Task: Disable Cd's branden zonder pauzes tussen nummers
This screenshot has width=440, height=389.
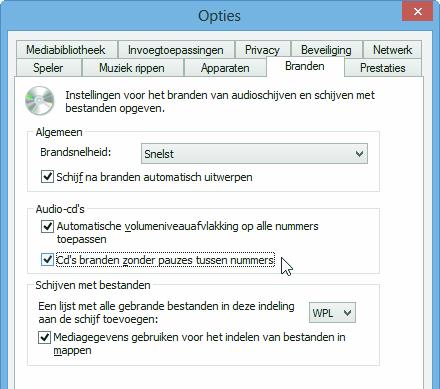Action: tap(47, 260)
